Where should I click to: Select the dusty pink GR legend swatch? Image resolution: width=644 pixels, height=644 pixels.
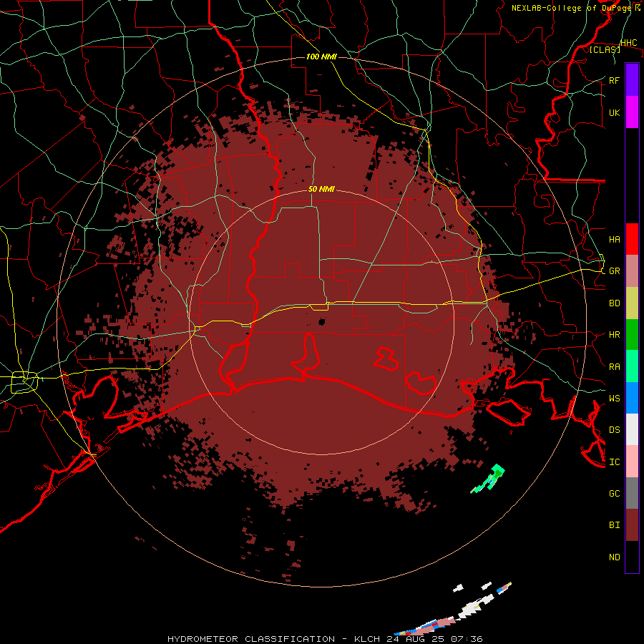point(632,270)
